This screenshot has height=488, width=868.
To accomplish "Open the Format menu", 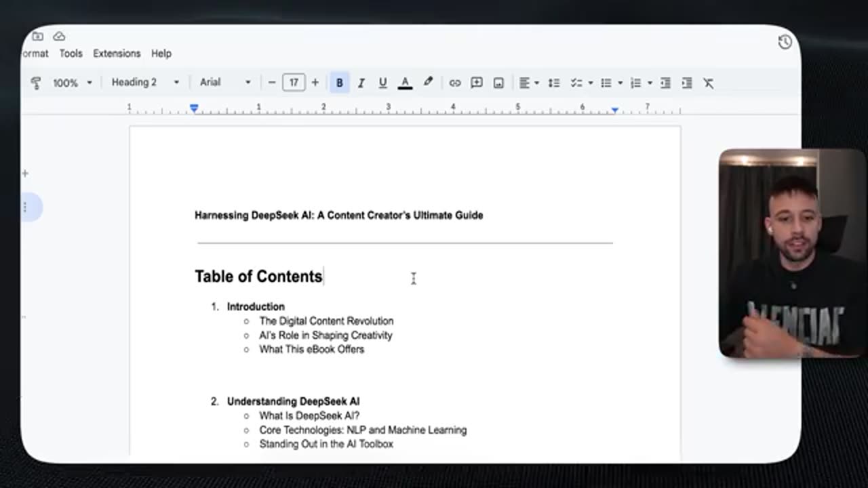I will [35, 53].
